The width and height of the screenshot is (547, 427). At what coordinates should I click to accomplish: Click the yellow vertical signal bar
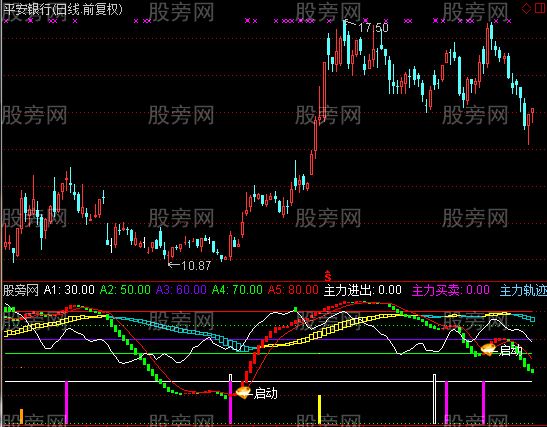[x=320, y=410]
